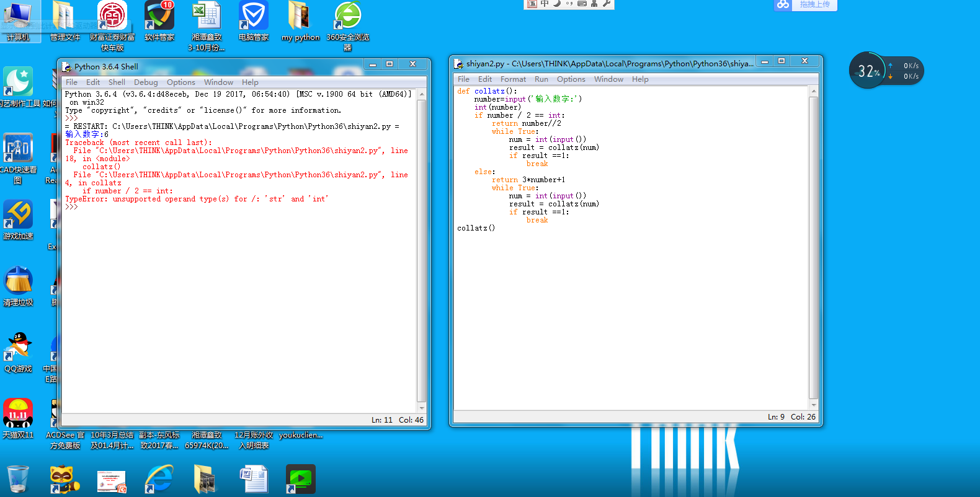Click the TypeError message line in shell
Screen dimensions: 980x497
click(197, 199)
